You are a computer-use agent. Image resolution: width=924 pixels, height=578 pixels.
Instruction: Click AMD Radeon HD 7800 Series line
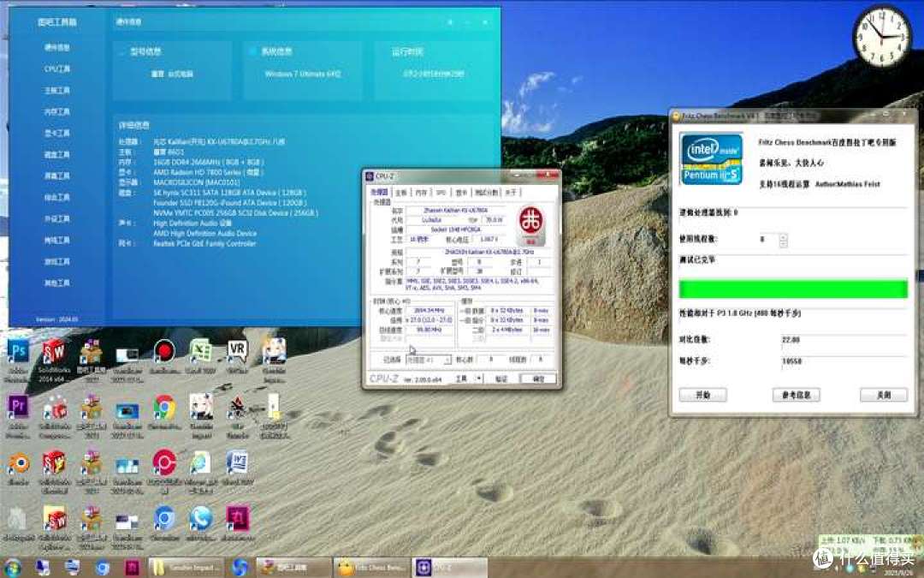(x=208, y=172)
